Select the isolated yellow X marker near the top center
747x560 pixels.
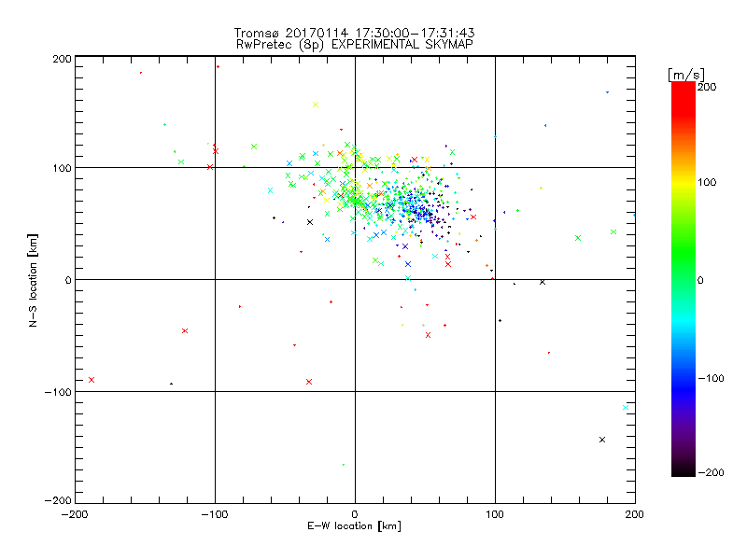click(x=316, y=105)
